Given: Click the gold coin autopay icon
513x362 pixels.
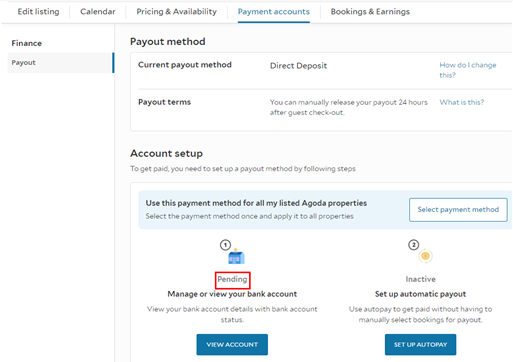Looking at the screenshot, I should click(425, 256).
